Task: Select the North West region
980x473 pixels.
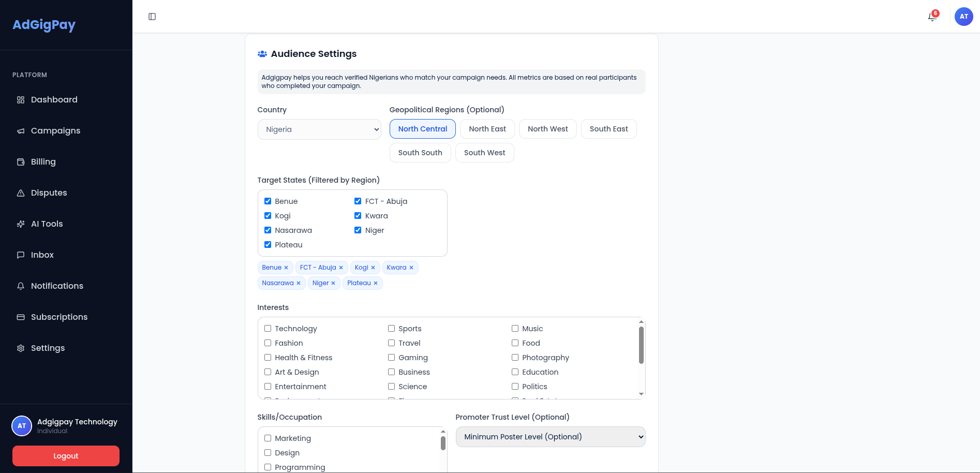Action: [548, 129]
